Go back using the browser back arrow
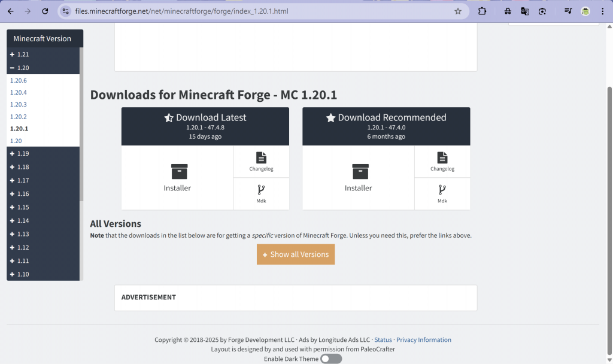 click(x=11, y=11)
